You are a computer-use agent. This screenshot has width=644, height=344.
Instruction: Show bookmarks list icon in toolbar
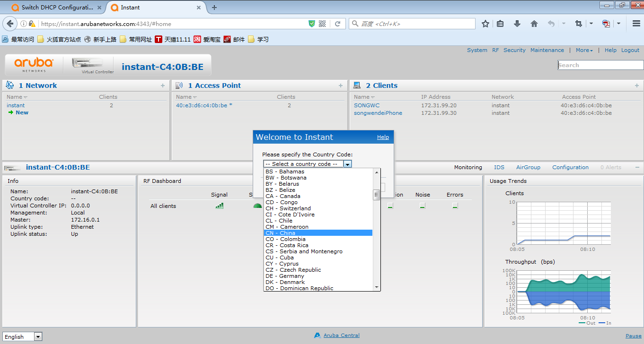500,24
